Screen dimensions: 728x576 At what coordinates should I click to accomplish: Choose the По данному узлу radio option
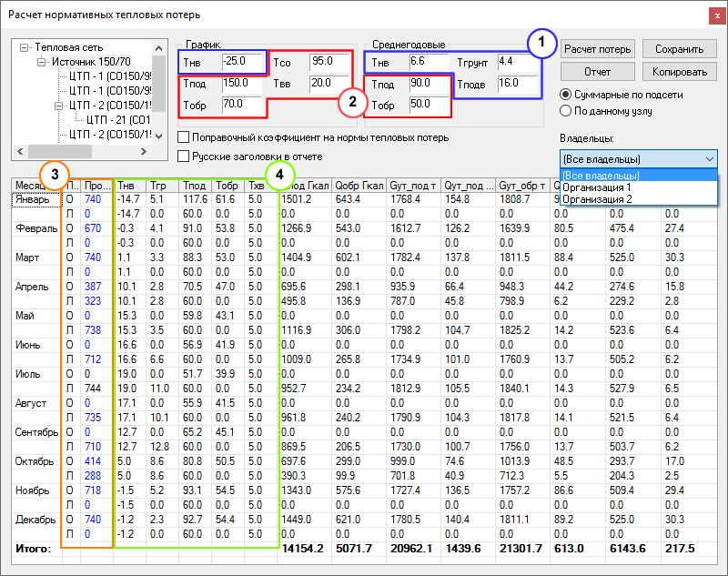pos(567,111)
